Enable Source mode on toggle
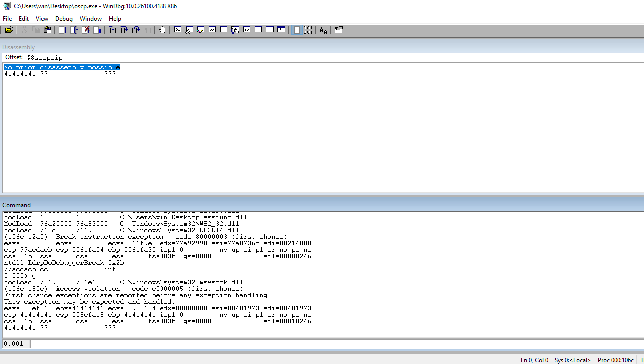The width and height of the screenshot is (644, 364). pos(297,30)
